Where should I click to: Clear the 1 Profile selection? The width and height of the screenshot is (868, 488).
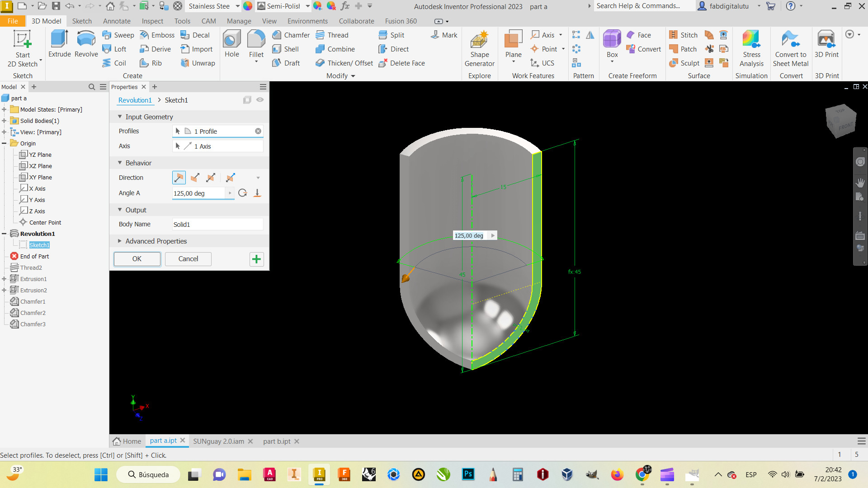[x=258, y=131]
